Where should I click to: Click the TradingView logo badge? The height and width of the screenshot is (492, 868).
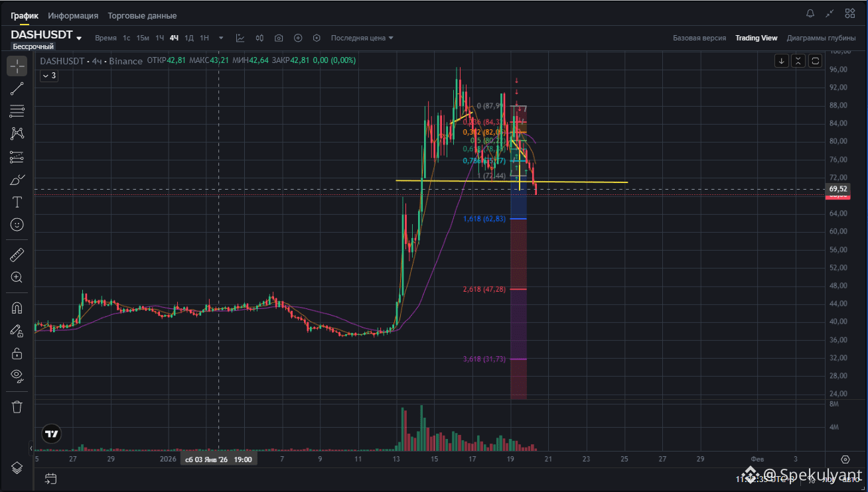coord(51,434)
